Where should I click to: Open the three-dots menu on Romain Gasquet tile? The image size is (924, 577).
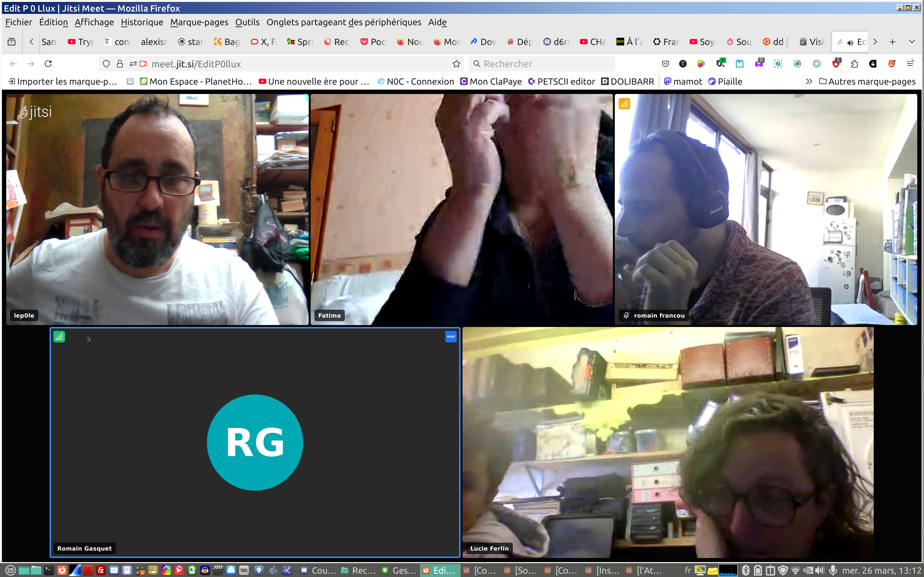pyautogui.click(x=450, y=337)
